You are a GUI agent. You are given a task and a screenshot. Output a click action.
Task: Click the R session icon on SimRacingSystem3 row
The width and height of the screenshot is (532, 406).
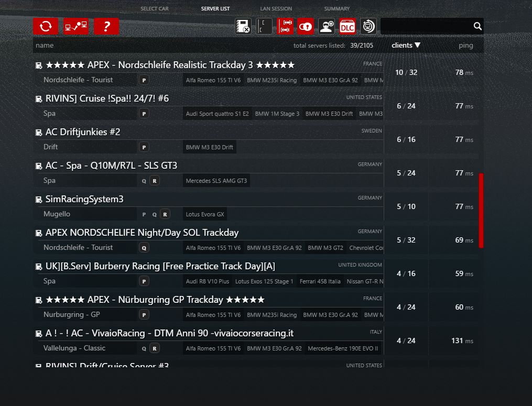pyautogui.click(x=165, y=214)
